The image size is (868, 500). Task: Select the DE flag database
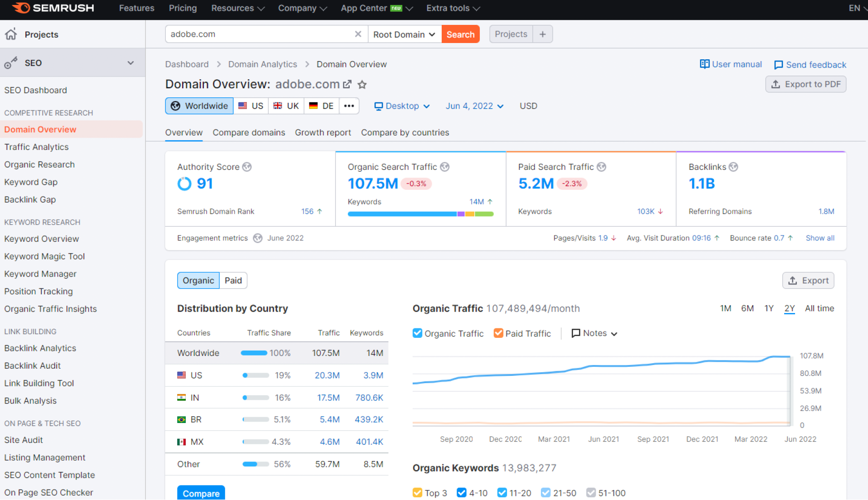(321, 106)
